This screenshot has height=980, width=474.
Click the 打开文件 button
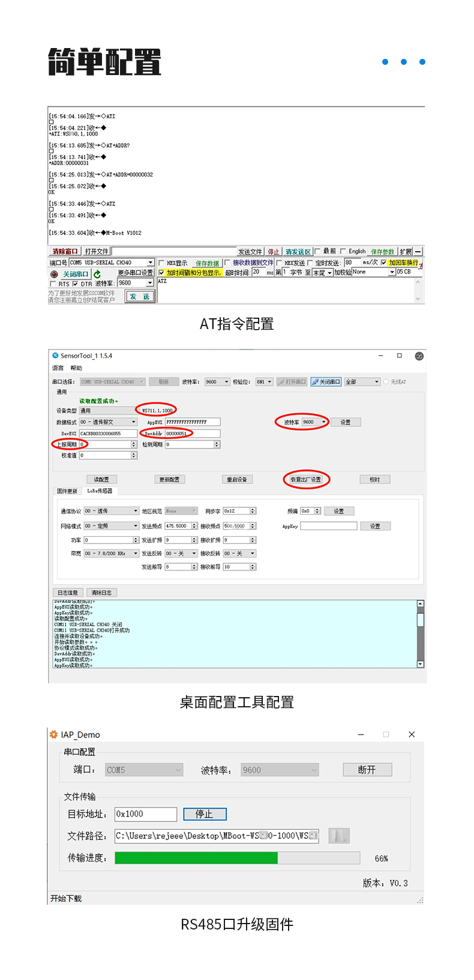click(x=97, y=252)
